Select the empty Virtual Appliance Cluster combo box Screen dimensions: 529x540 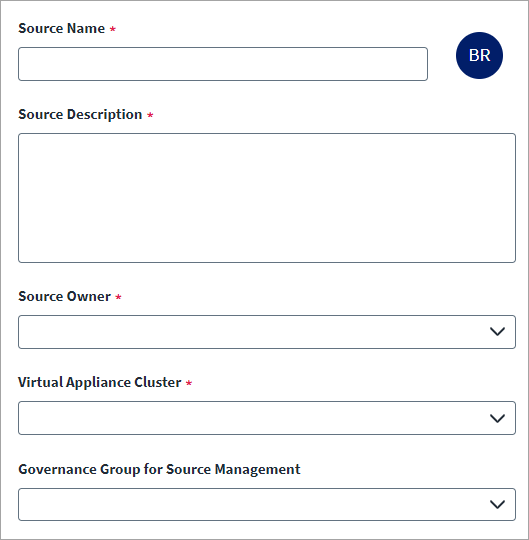pos(267,418)
